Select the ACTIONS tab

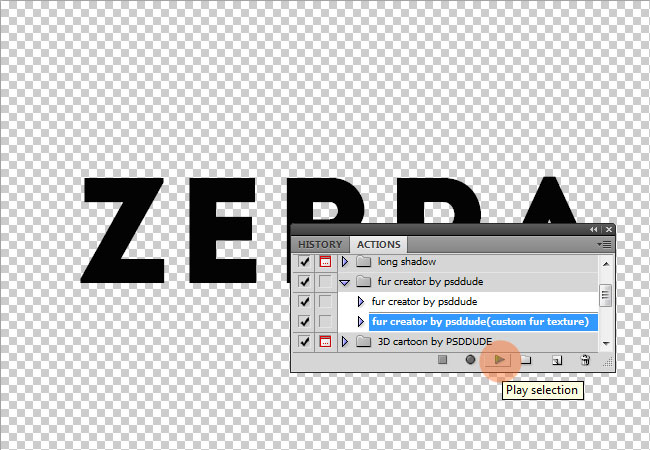pos(378,244)
